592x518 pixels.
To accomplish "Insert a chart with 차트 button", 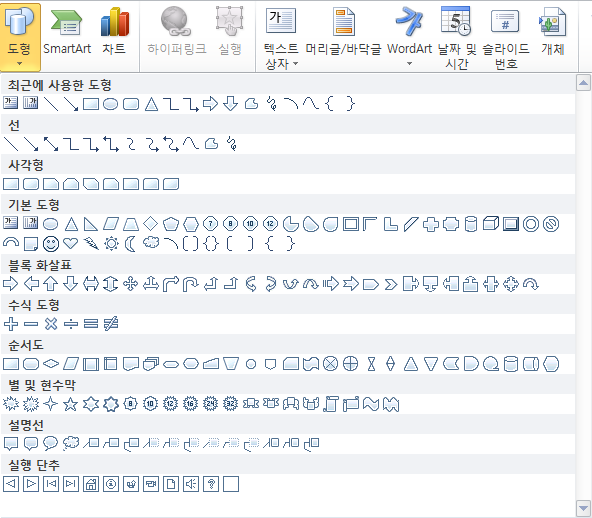I will pos(114,37).
